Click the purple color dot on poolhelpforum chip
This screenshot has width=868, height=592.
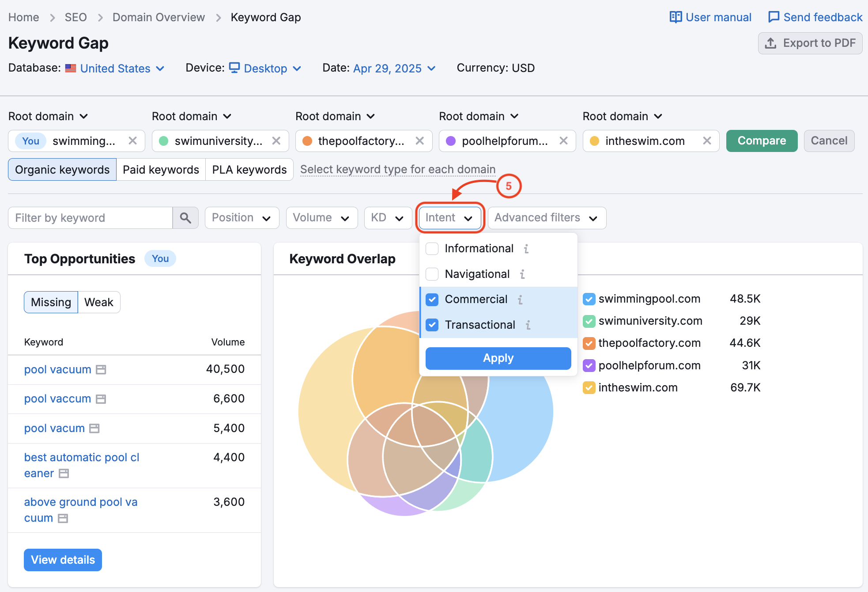[x=451, y=141]
